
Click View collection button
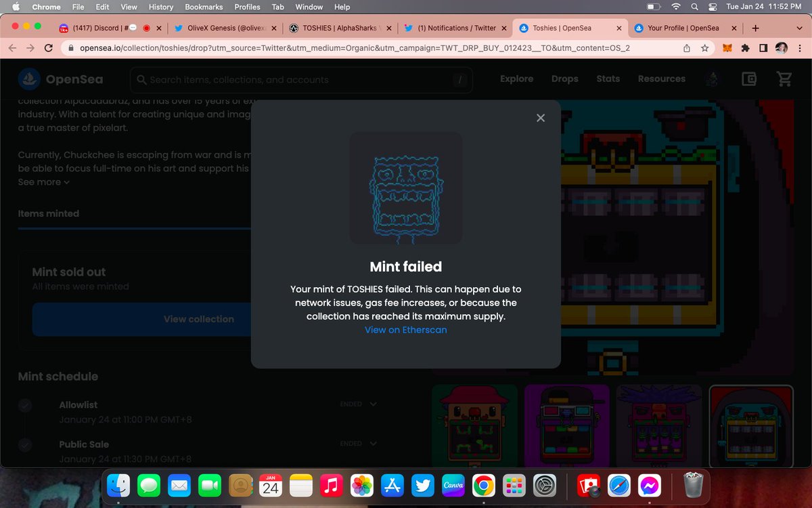point(199,319)
